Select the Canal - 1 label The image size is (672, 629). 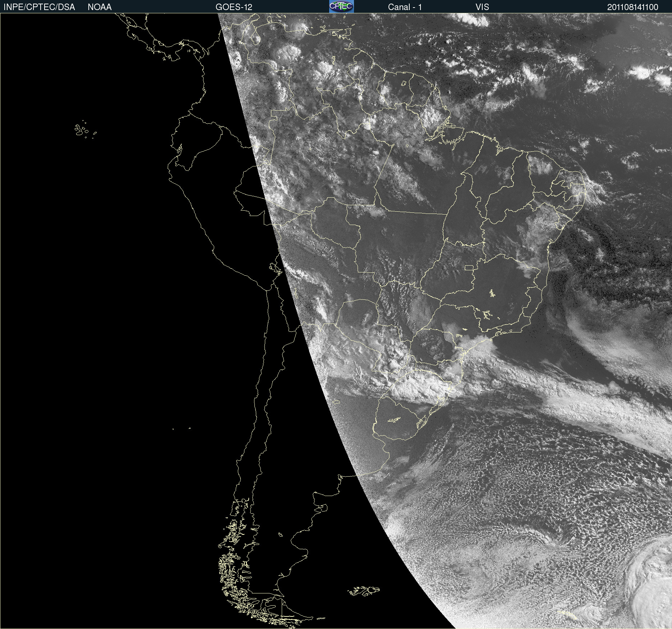coord(405,7)
